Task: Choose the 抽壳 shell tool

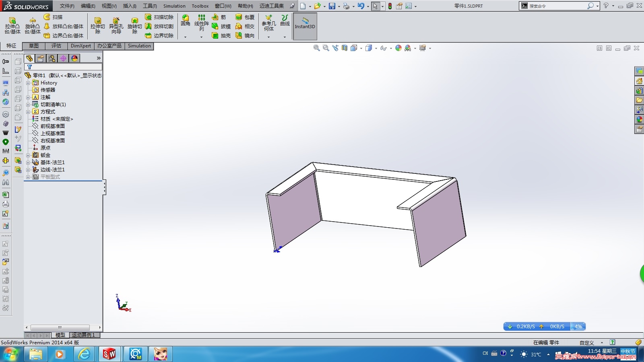Action: (x=221, y=35)
